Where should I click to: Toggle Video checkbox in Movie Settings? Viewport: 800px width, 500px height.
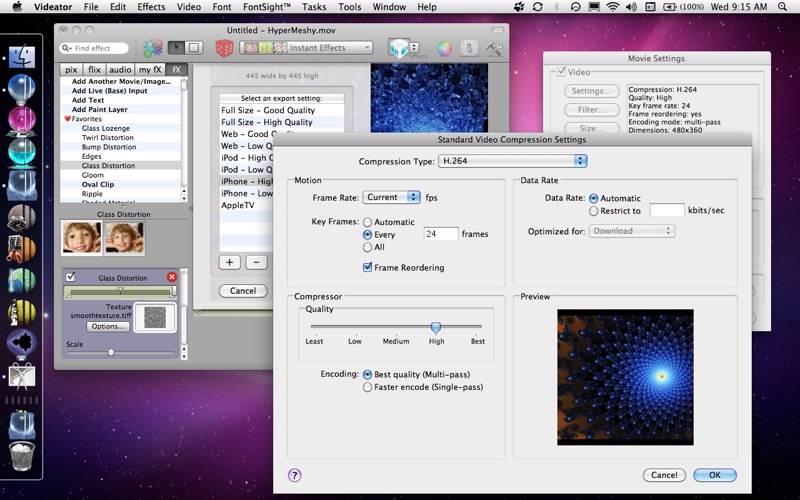point(561,72)
